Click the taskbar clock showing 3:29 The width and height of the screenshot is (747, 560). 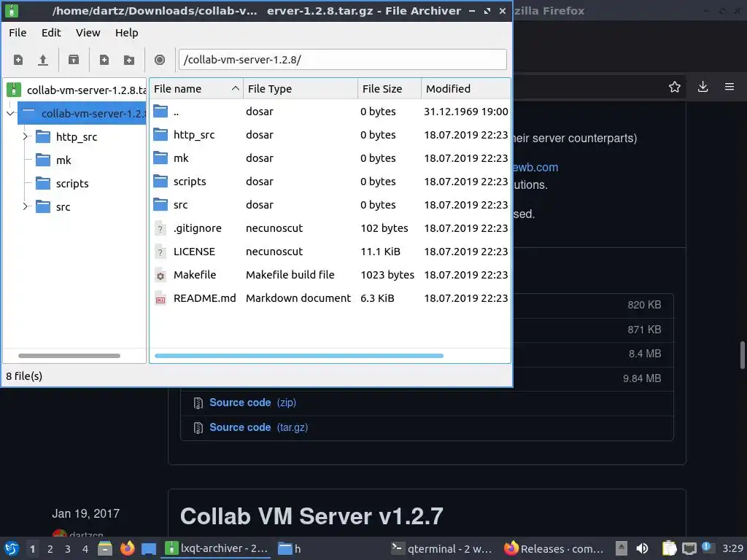point(732,548)
